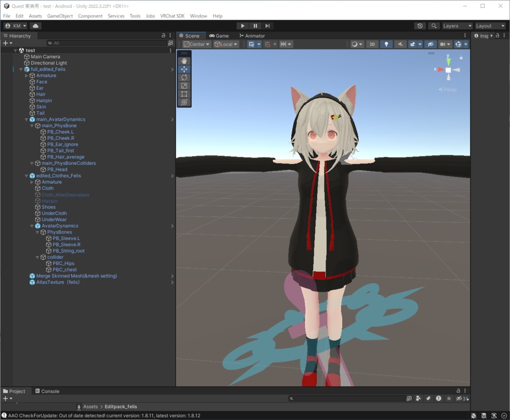Toggle hidden objects visibility in Scene
This screenshot has width=510, height=420.
tap(430, 44)
